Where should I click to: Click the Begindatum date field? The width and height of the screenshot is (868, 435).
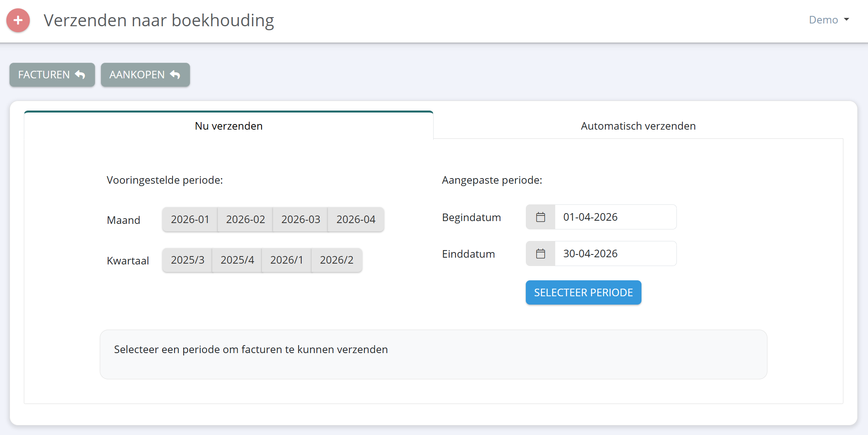615,217
